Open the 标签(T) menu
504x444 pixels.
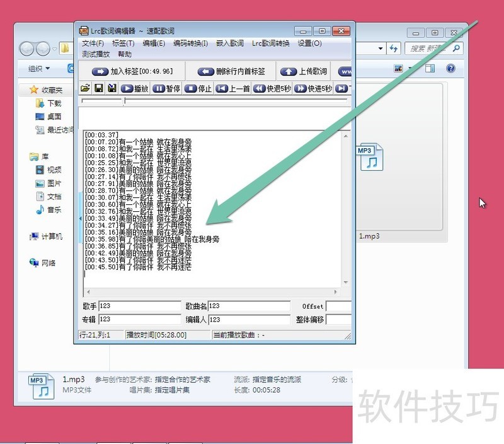point(123,43)
